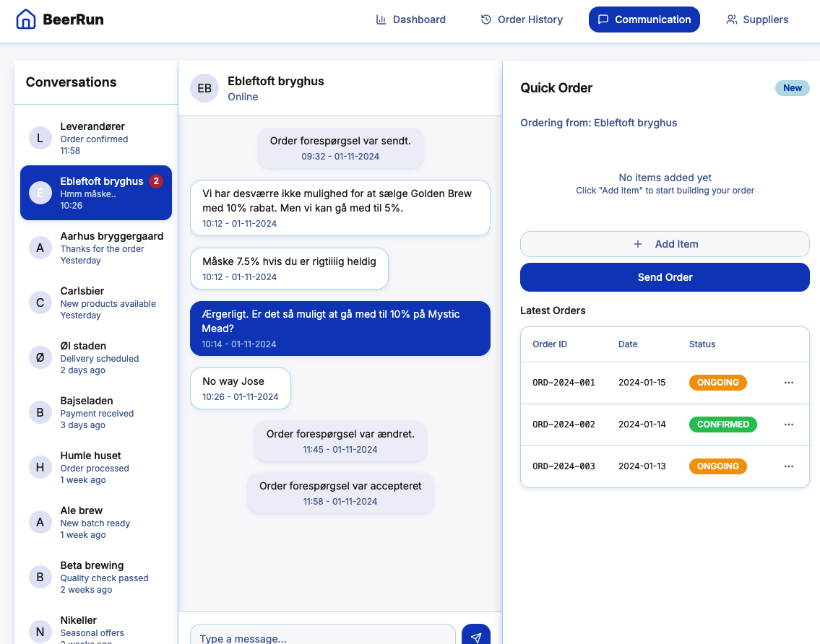
Task: Send message with paper plane icon
Action: click(x=475, y=636)
